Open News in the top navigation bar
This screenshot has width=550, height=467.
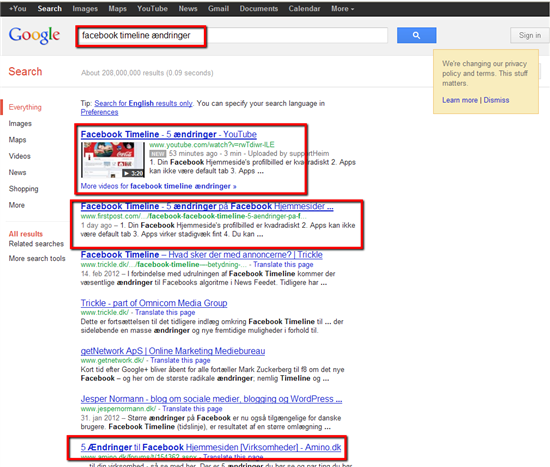point(188,8)
